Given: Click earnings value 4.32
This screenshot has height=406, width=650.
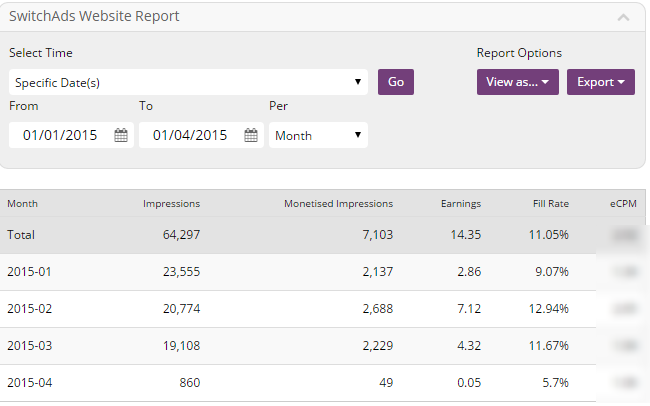Looking at the screenshot, I should pos(469,345).
